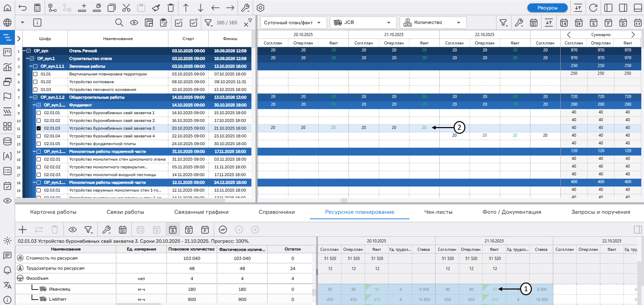Open the JCB resource dropdown
This screenshot has width=644, height=305.
pos(363,23)
